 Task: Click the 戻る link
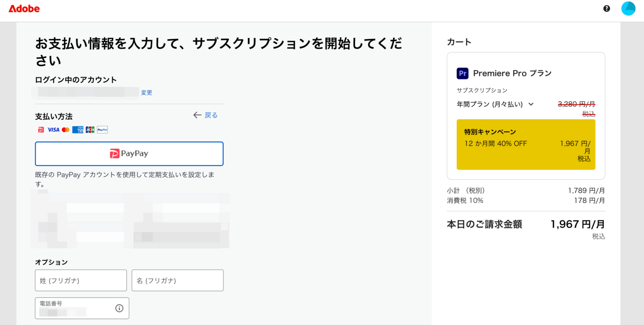(x=211, y=115)
